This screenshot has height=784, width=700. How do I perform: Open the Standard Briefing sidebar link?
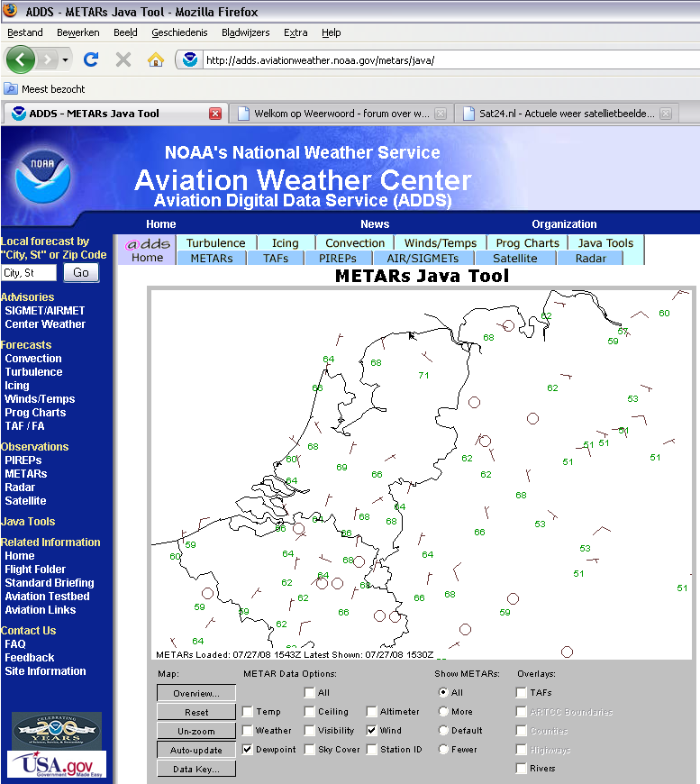coord(50,582)
